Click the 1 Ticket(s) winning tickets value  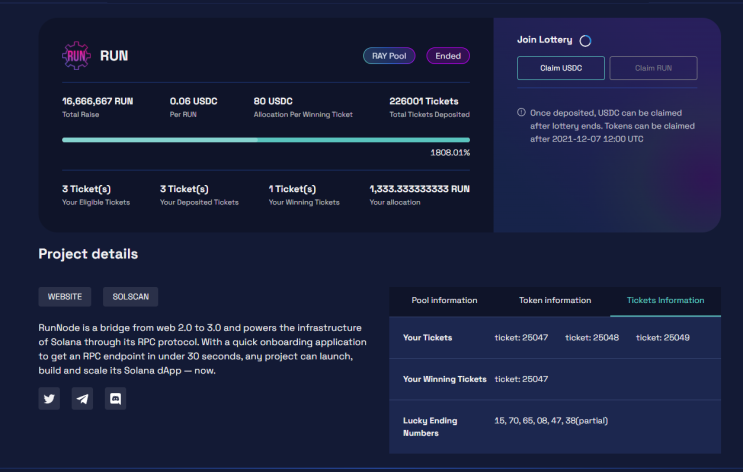292,189
